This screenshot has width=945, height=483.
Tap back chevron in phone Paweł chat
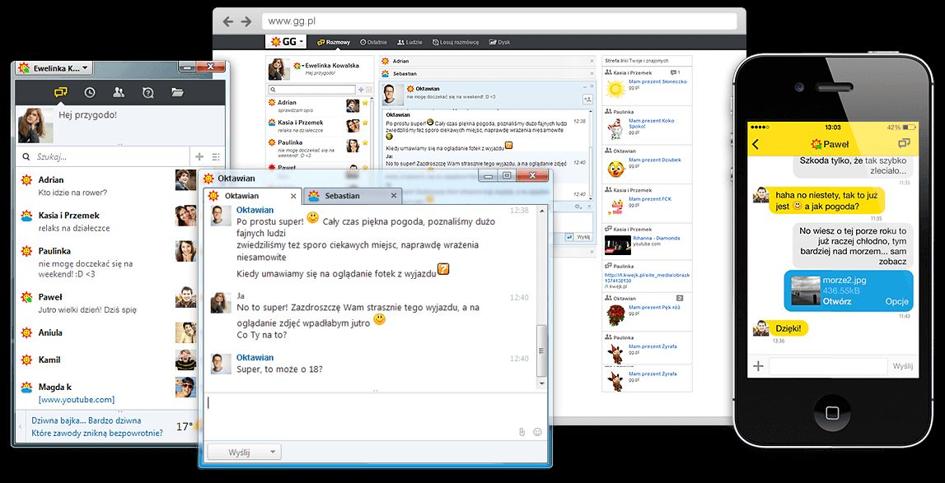point(756,144)
